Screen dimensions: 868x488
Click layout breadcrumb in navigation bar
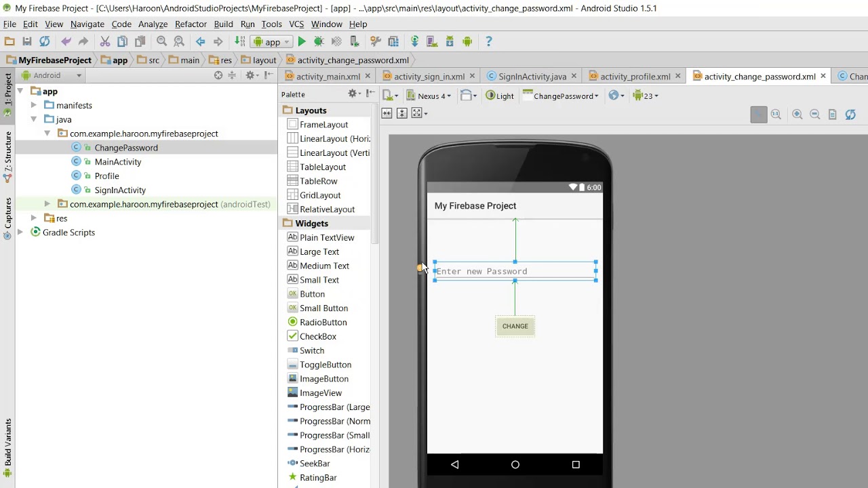(258, 60)
